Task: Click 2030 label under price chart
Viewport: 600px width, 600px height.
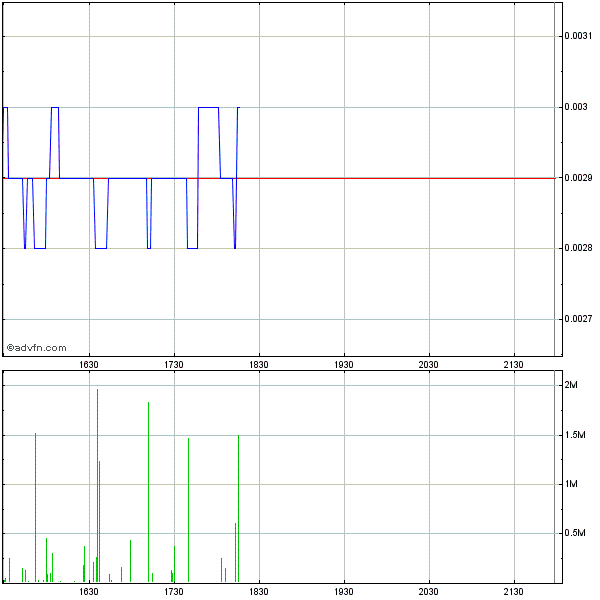Action: pyautogui.click(x=429, y=365)
